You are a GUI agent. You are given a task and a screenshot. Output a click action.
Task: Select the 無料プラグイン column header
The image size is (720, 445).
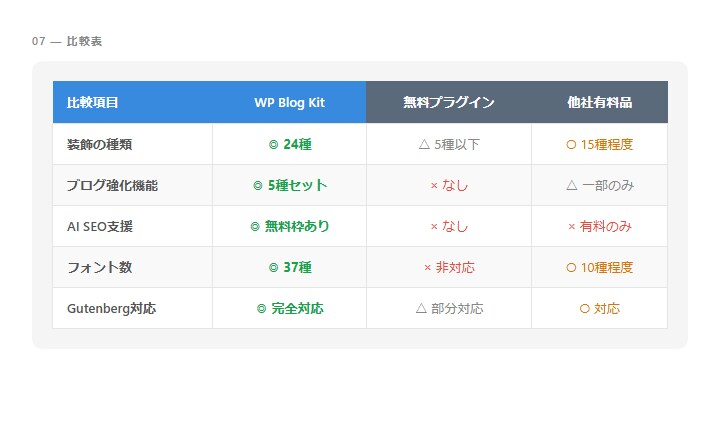(449, 102)
